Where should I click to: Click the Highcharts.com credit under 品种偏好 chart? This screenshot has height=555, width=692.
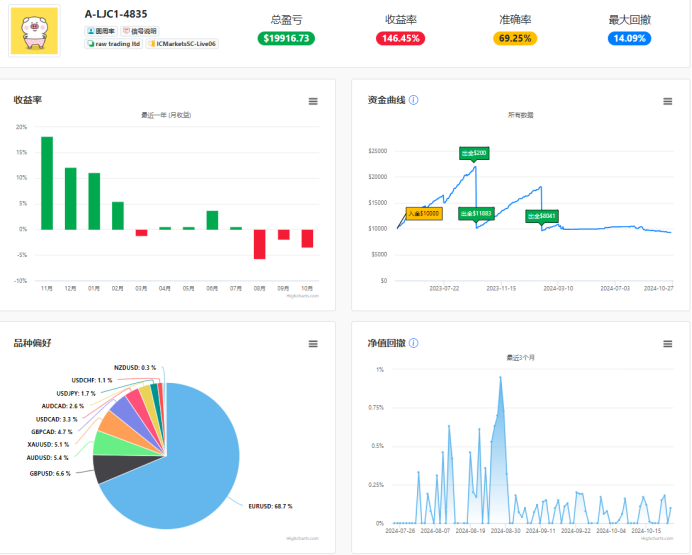coord(302,538)
